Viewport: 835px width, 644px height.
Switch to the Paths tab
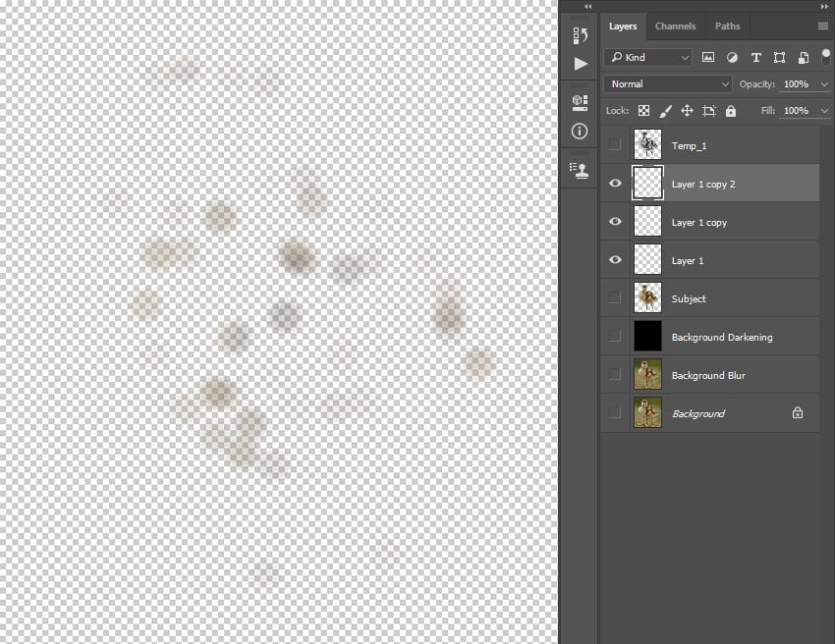727,27
